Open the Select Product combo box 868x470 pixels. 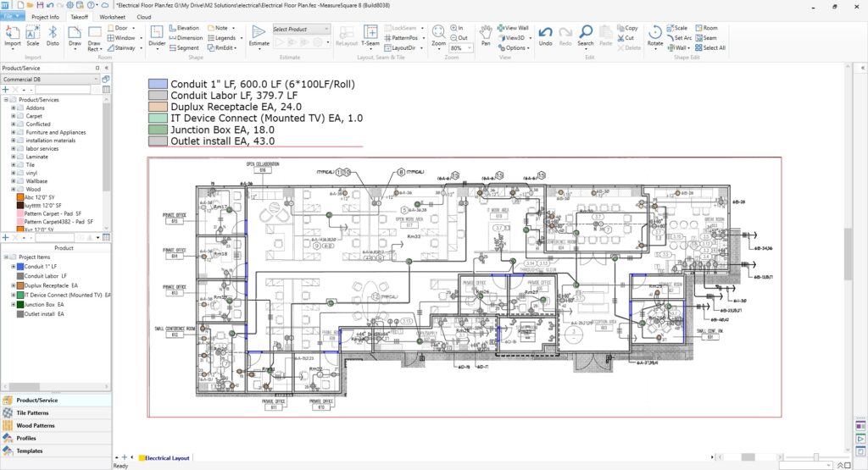[301, 29]
